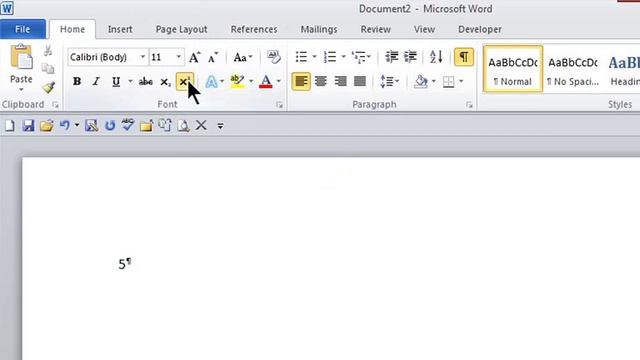Justify the paragraph text

pos(360,82)
